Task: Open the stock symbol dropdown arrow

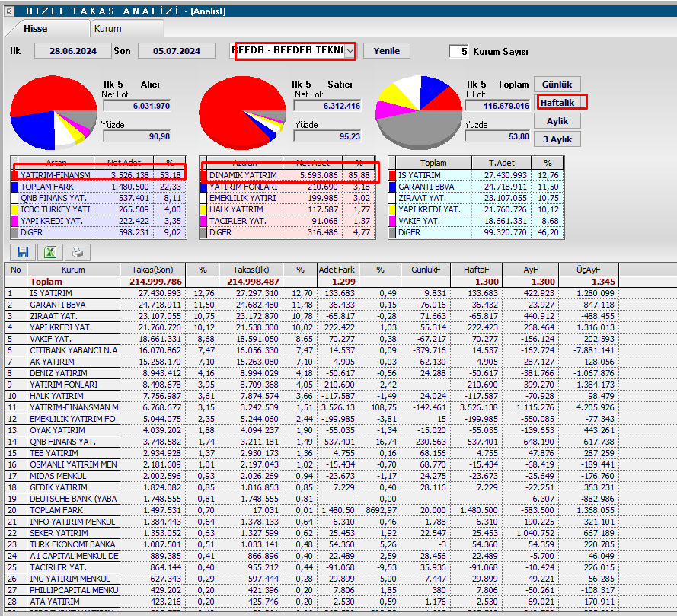Action: point(350,51)
